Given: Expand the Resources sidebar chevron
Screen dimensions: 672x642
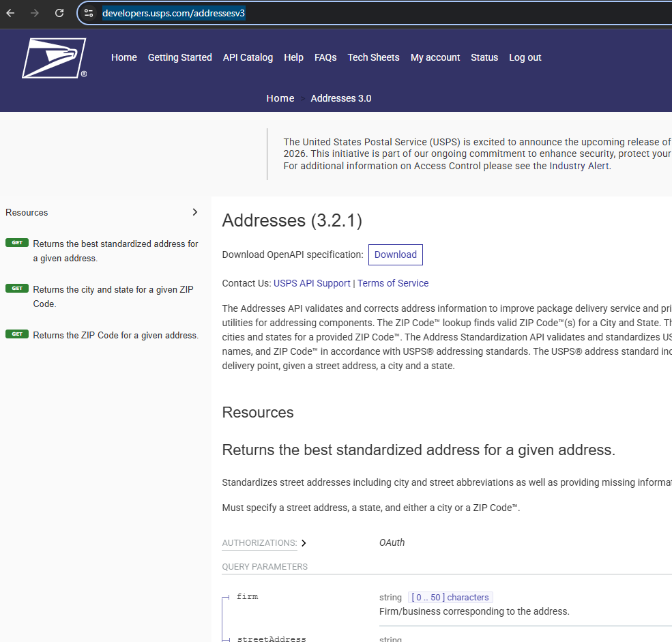Looking at the screenshot, I should (194, 212).
